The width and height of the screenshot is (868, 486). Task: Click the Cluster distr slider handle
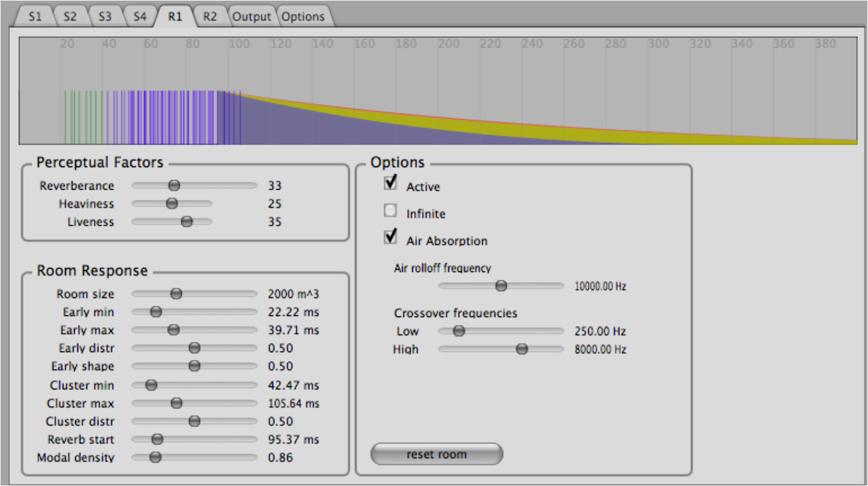pos(194,421)
